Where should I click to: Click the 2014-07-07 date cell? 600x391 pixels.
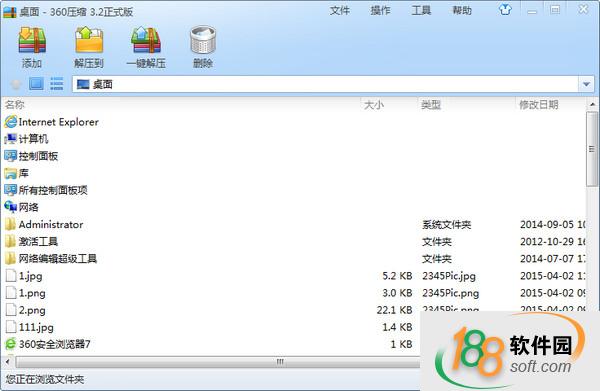click(553, 259)
